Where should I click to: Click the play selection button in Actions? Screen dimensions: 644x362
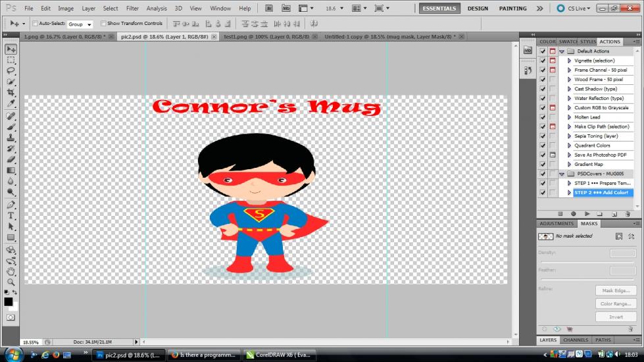[x=587, y=214]
